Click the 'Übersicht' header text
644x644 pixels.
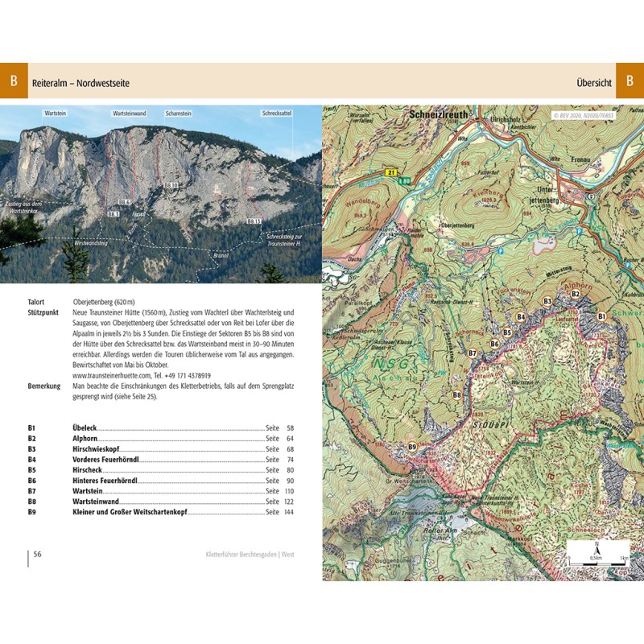coord(594,83)
